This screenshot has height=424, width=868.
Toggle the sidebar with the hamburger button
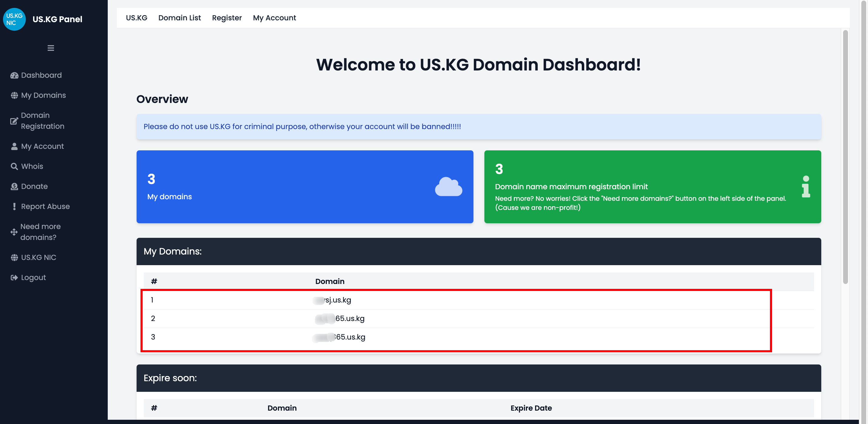51,48
